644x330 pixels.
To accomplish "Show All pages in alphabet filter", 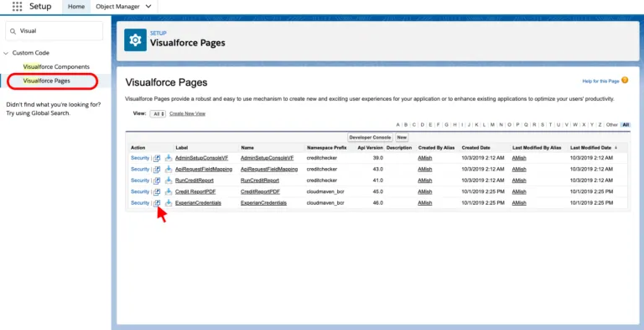I will [626, 124].
